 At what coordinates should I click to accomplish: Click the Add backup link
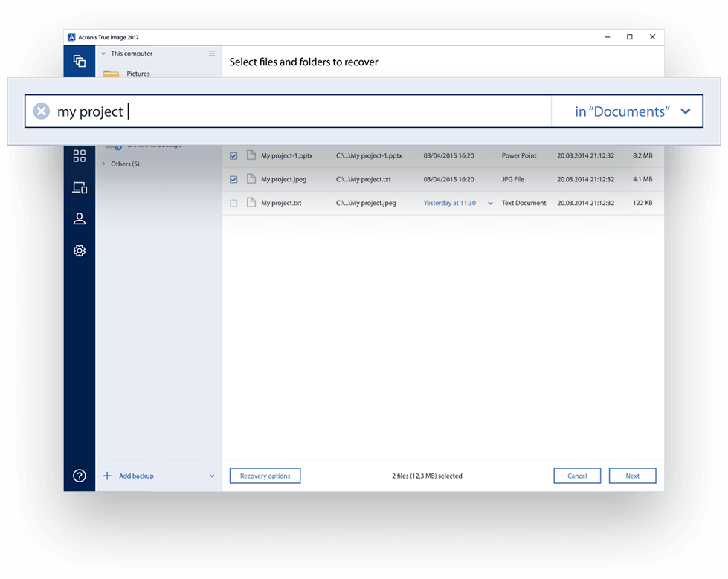coord(136,476)
